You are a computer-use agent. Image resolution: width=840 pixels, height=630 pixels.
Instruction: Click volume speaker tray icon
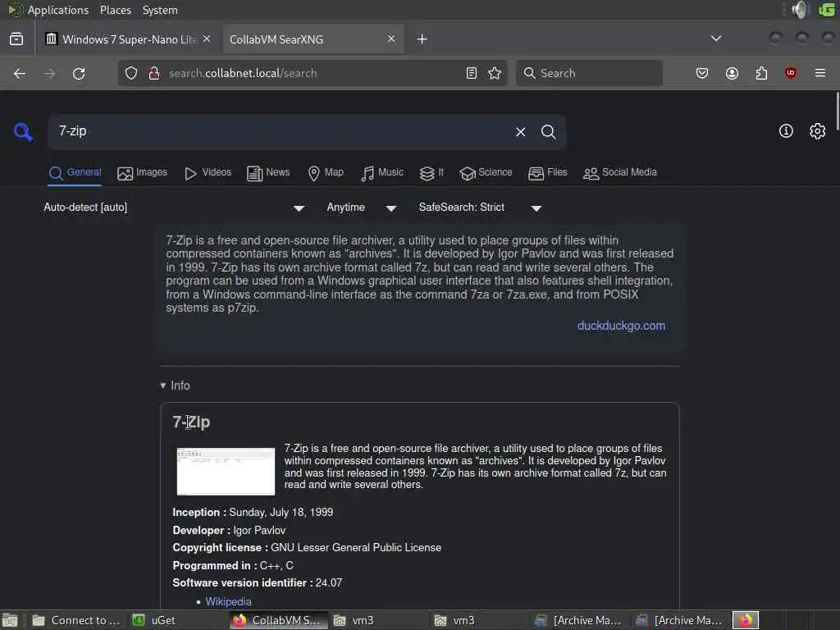tap(800, 10)
